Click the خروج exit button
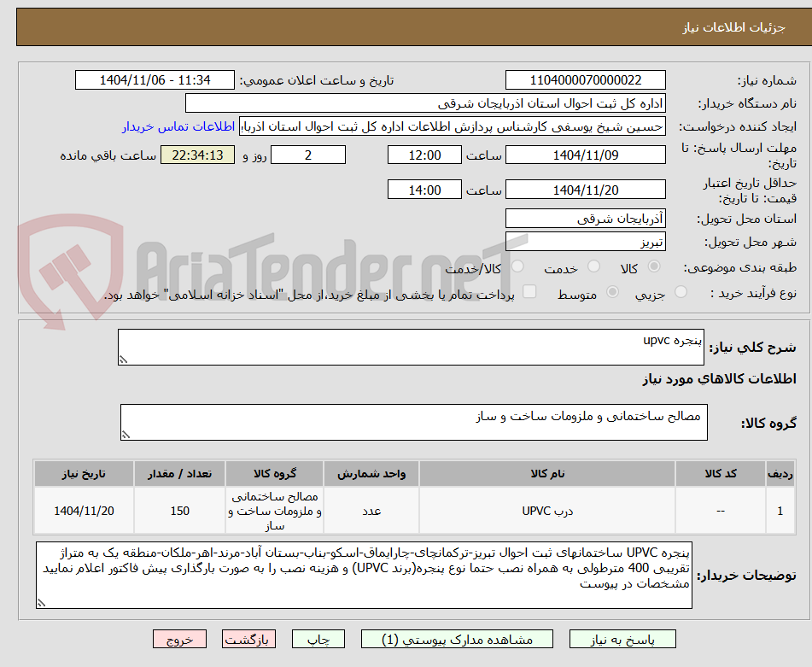 (x=179, y=639)
